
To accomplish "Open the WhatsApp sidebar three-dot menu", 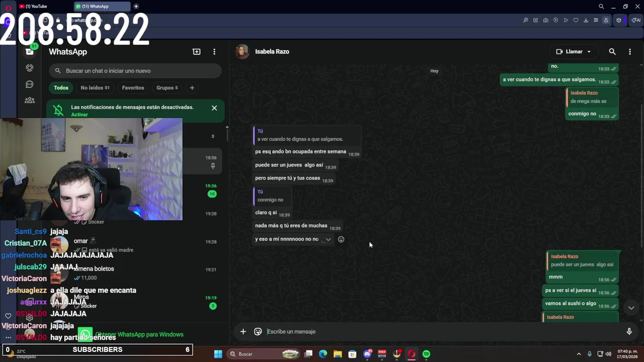I will click(x=214, y=52).
